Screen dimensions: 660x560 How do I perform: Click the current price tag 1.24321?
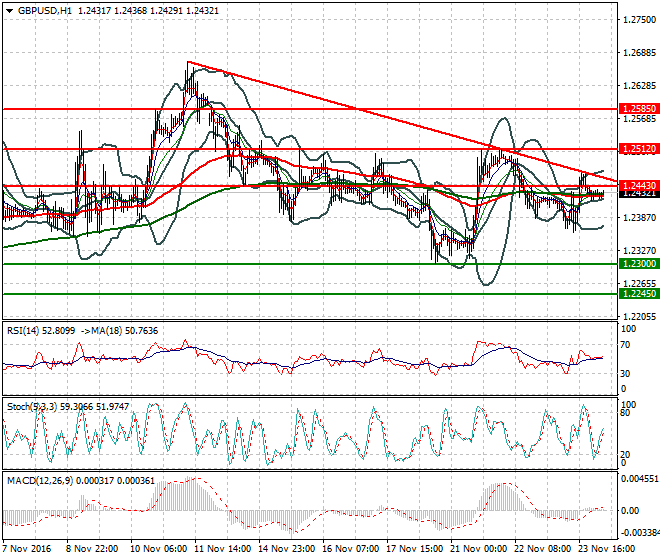pos(639,194)
